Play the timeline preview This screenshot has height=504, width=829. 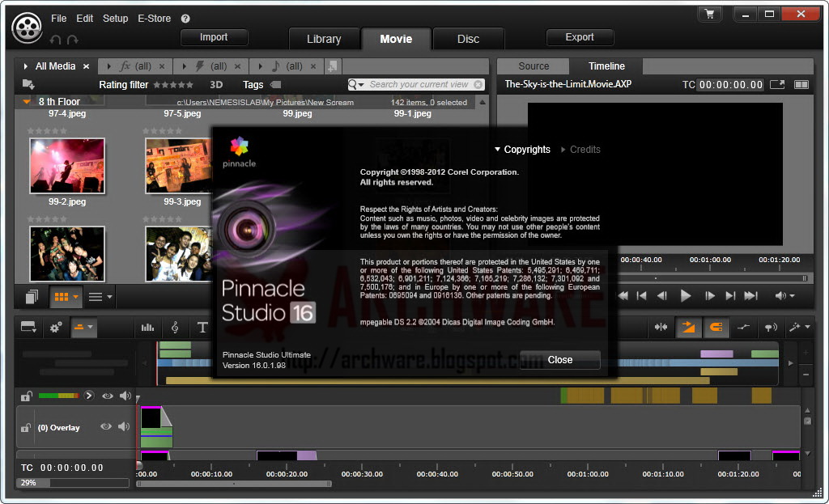[685, 296]
